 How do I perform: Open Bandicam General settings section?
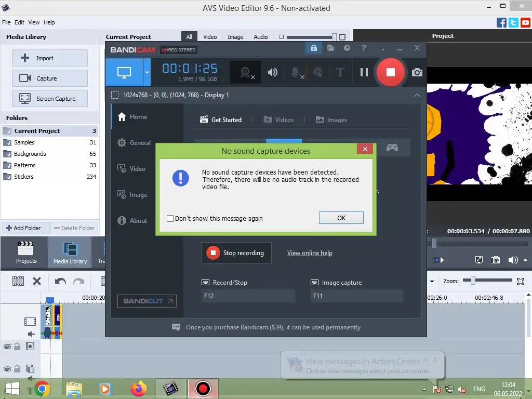134,143
